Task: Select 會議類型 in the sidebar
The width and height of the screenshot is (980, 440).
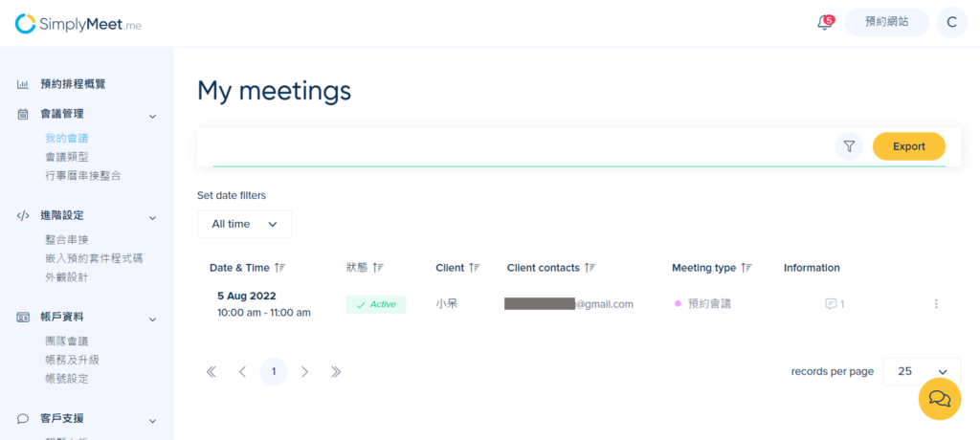Action: tap(67, 157)
